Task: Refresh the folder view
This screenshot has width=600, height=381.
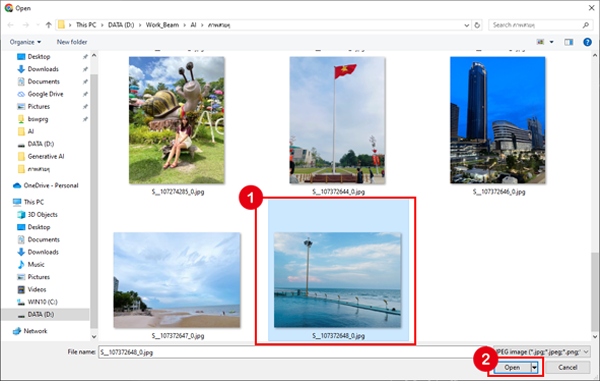Action: pyautogui.click(x=477, y=25)
